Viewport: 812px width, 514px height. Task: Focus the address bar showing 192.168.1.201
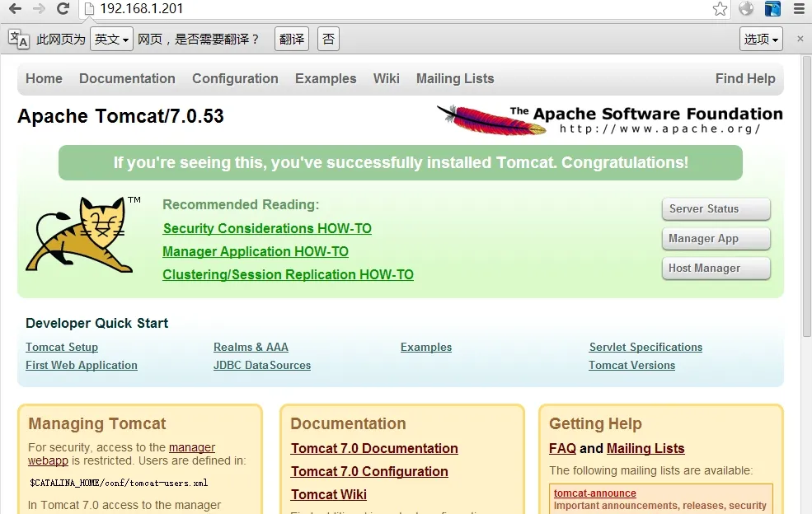(404, 9)
